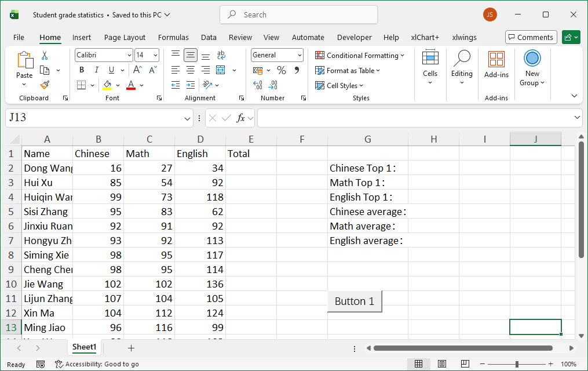Switch to the Formulas ribbon tab
This screenshot has width=588, height=371.
(173, 37)
